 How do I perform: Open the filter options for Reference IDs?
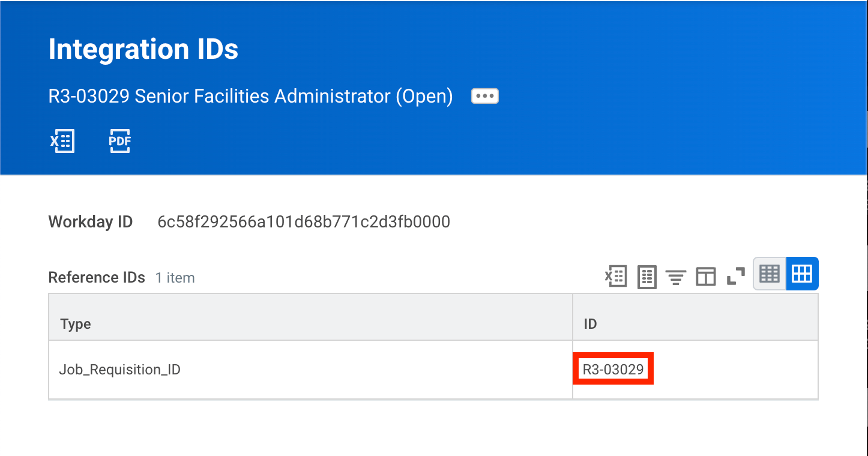tap(676, 276)
